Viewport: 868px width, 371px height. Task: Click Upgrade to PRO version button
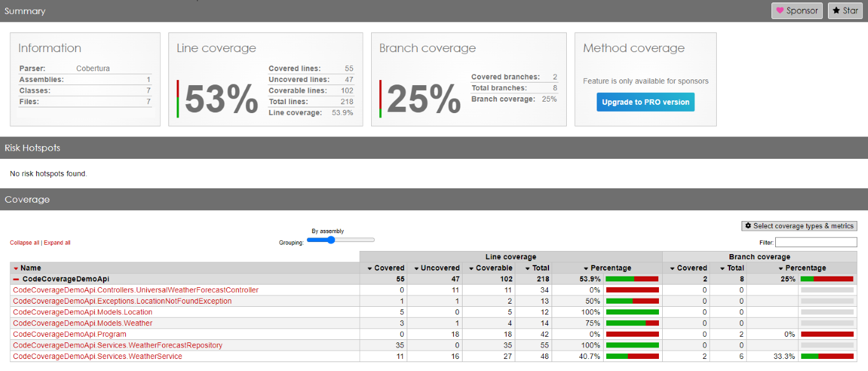(x=646, y=102)
